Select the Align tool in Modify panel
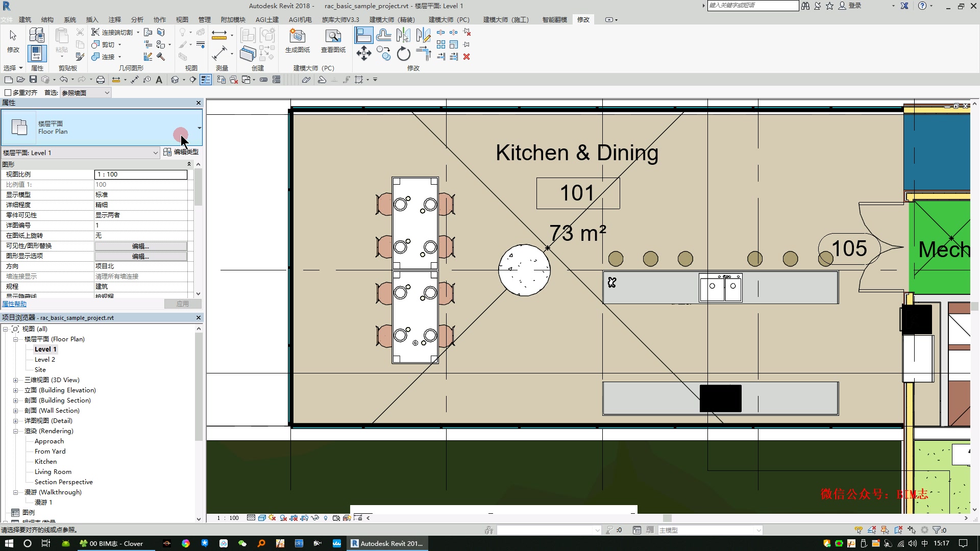This screenshot has height=551, width=980. tap(363, 35)
